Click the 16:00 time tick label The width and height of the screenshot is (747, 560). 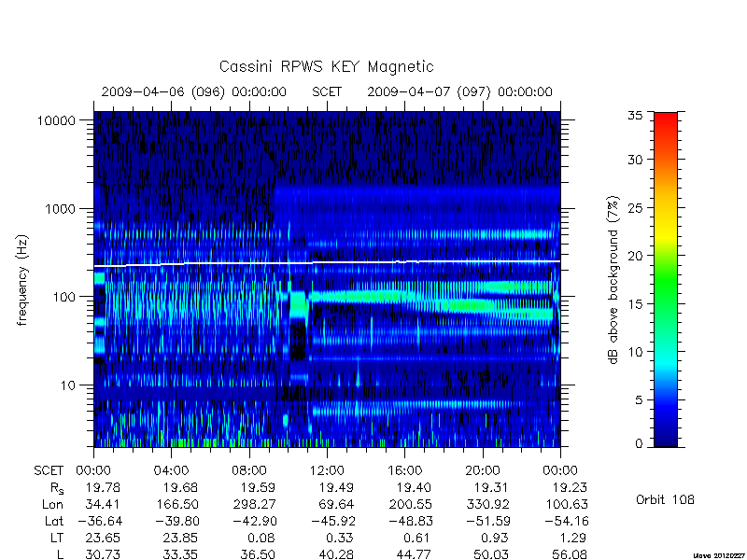[404, 471]
